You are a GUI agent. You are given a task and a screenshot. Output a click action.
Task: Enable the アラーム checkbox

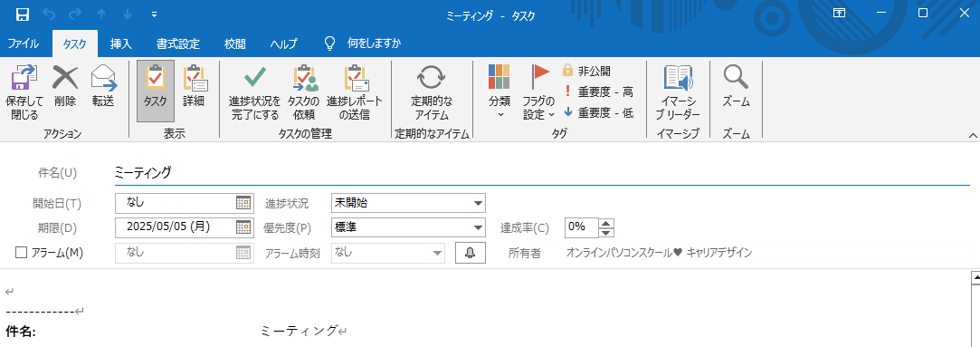[21, 252]
